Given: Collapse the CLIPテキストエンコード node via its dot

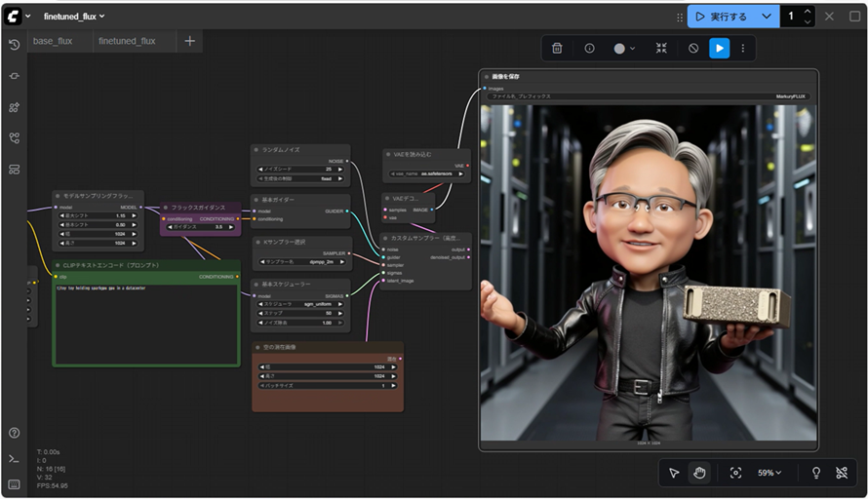Looking at the screenshot, I should point(58,265).
